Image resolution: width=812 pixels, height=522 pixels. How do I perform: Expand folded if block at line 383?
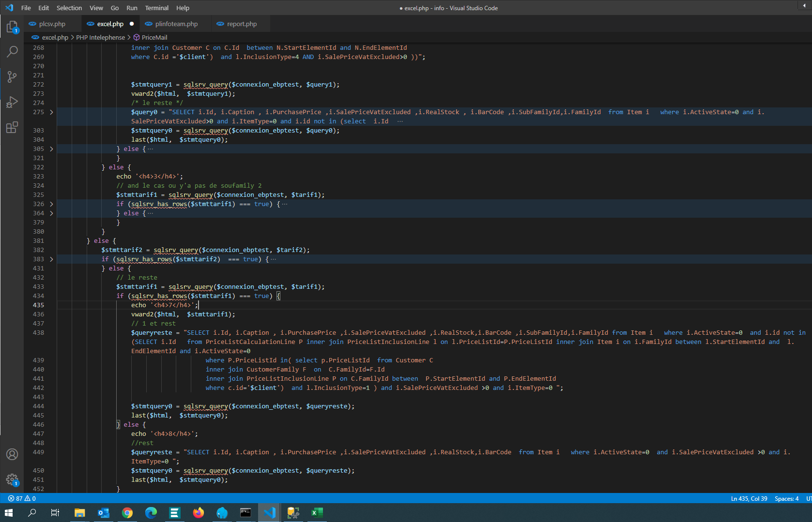(x=51, y=259)
